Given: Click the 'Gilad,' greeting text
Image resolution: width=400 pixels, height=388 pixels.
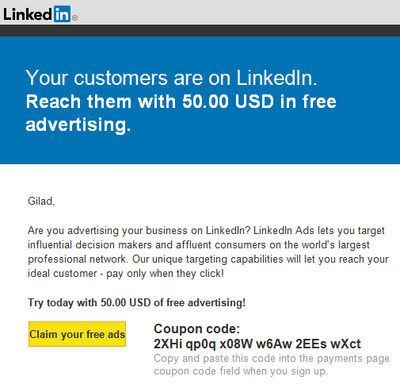Looking at the screenshot, I should (41, 201).
